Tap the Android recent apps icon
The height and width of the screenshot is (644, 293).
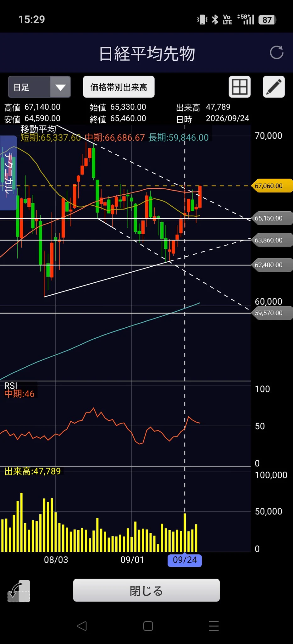click(214, 626)
